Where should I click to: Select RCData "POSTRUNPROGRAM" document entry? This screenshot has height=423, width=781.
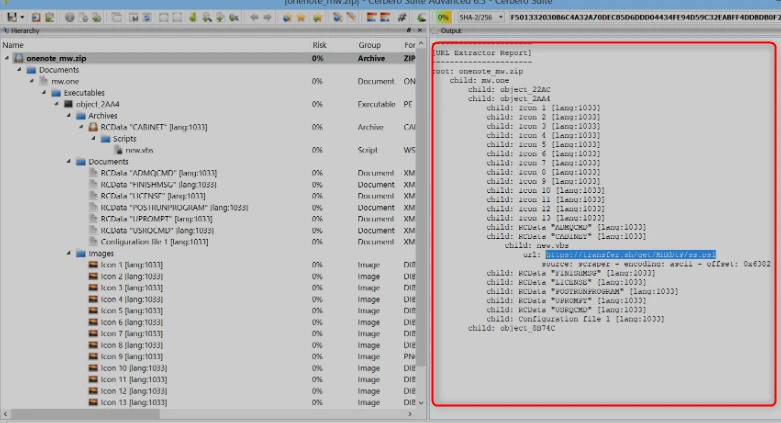(x=174, y=207)
